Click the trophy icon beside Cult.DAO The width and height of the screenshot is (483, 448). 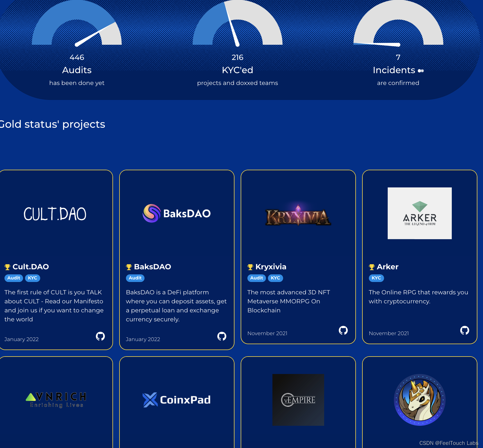point(8,267)
